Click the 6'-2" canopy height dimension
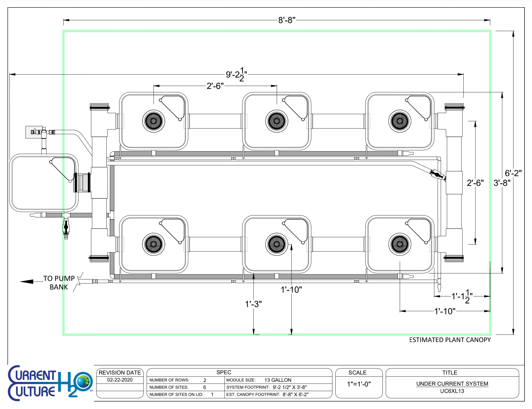The image size is (532, 409). pyautogui.click(x=513, y=173)
